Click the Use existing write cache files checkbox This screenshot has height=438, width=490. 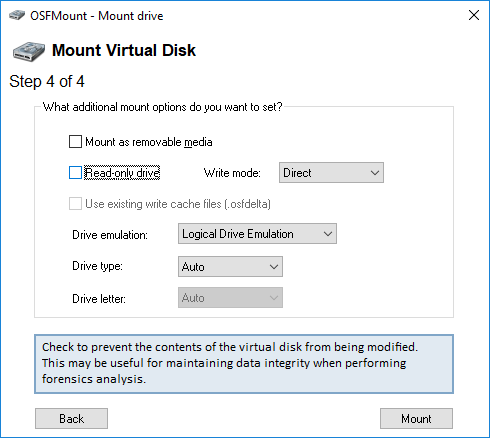75,204
